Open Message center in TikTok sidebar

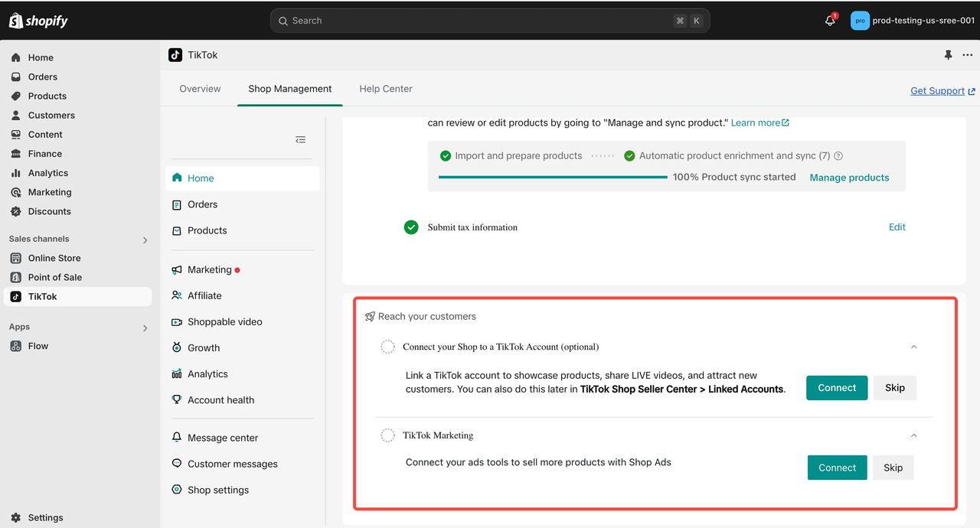point(222,438)
